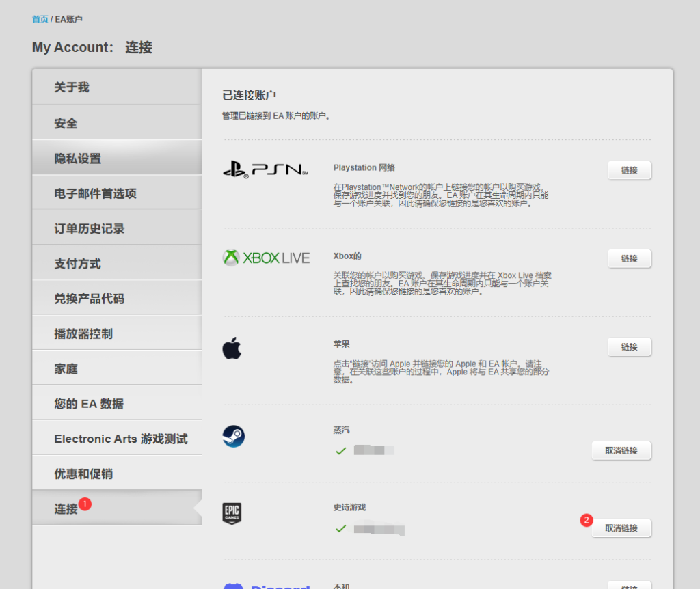Go to 首页 breadcrumb link
Viewport: 700px width, 589px height.
[40, 19]
